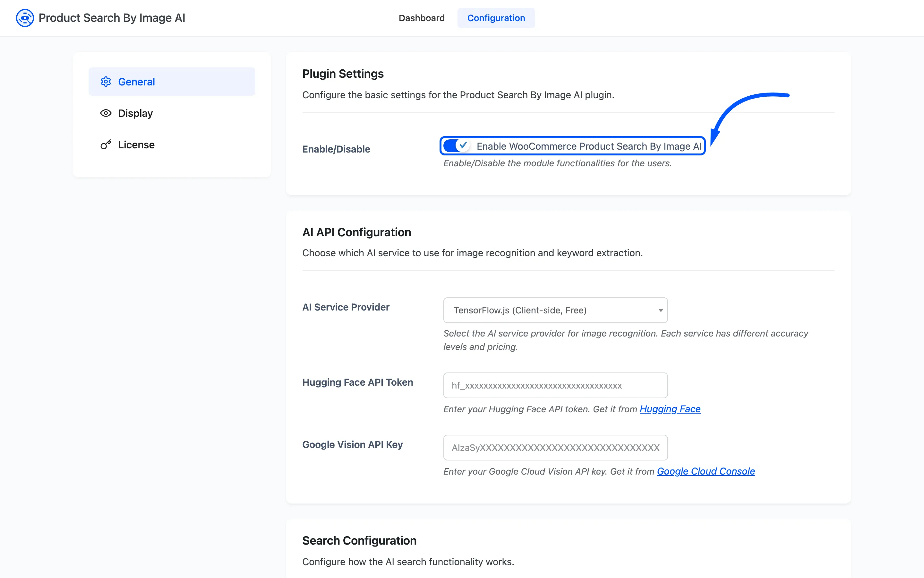Toggle the Enable WooCommerce Product Search switch
Screen dimensions: 924x578
pyautogui.click(x=456, y=146)
